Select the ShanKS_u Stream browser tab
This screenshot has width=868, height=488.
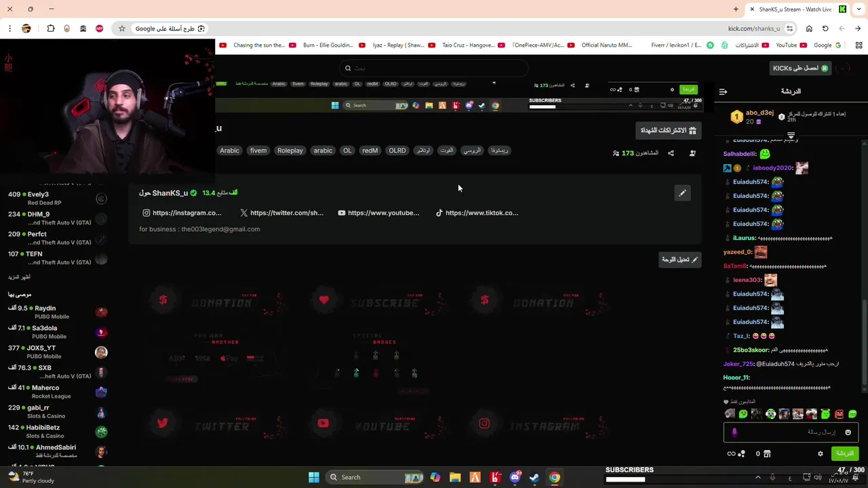pyautogui.click(x=797, y=9)
